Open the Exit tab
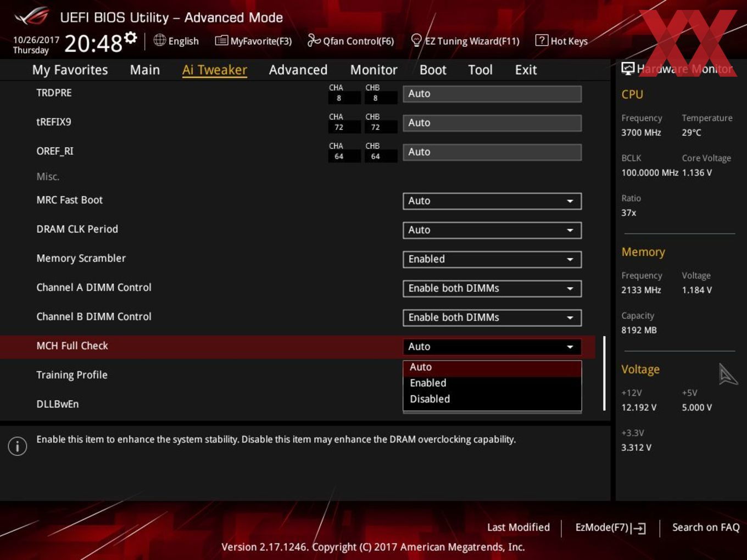The height and width of the screenshot is (560, 747). tap(526, 70)
